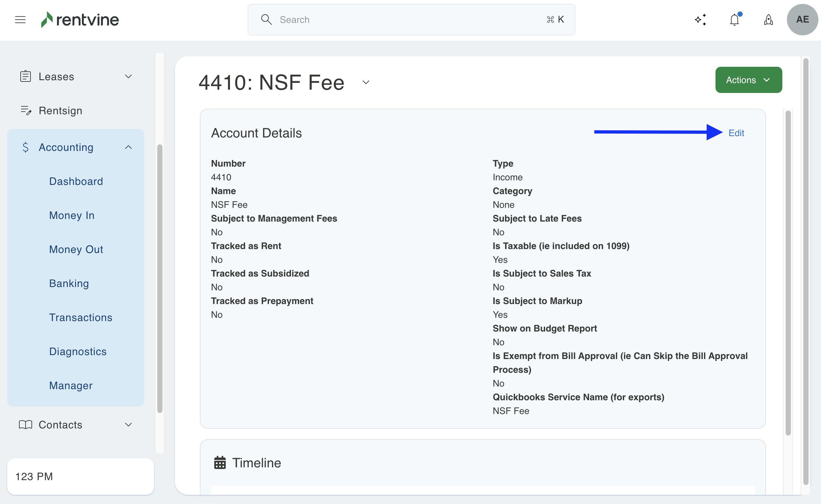The image size is (821, 504).
Task: Open the 4410: NSF Fee title dropdown
Action: [366, 82]
